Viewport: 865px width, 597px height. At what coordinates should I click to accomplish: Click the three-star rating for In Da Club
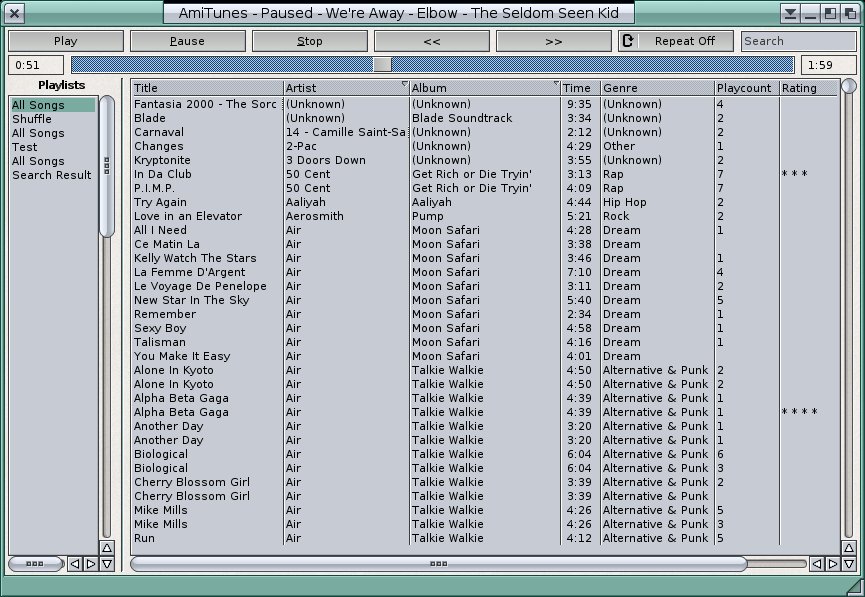(794, 174)
